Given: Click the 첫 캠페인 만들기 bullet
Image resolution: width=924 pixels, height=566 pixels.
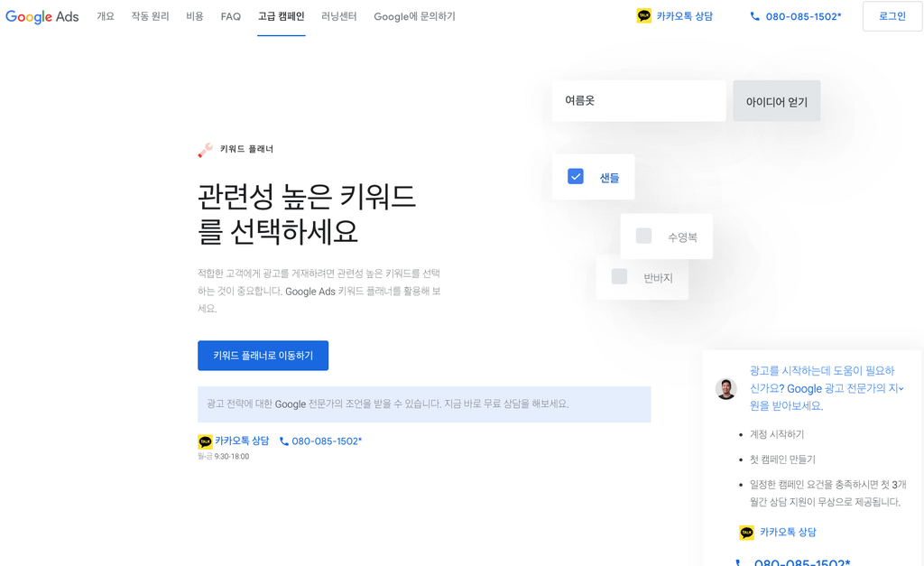Looking at the screenshot, I should [x=782, y=459].
